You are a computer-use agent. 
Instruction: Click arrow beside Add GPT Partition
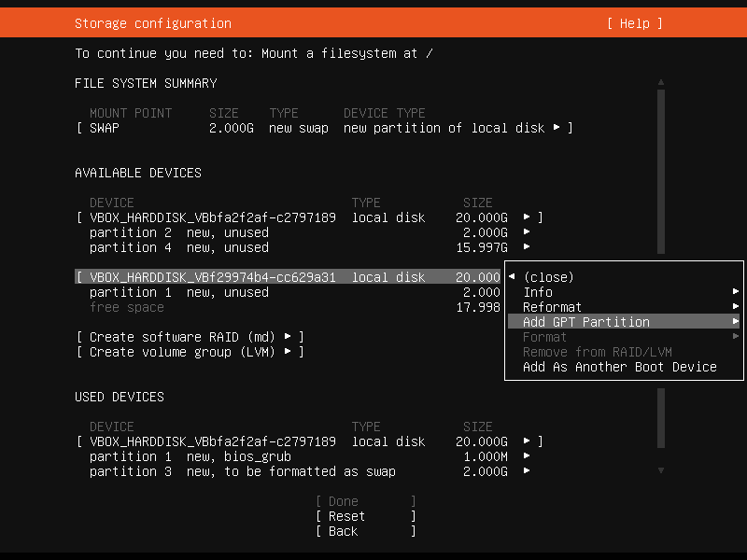point(736,321)
